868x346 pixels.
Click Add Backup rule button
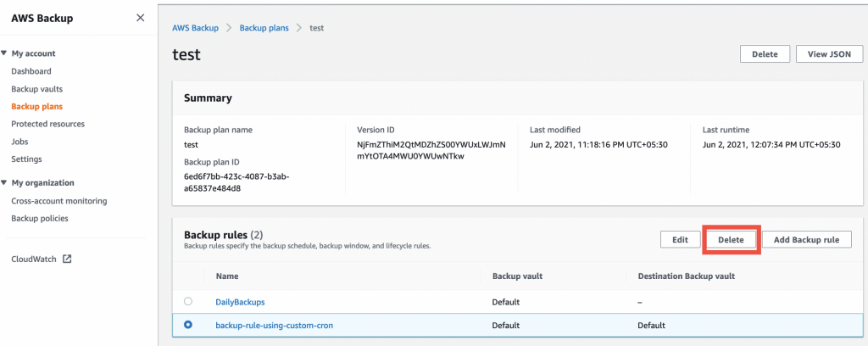(x=807, y=240)
